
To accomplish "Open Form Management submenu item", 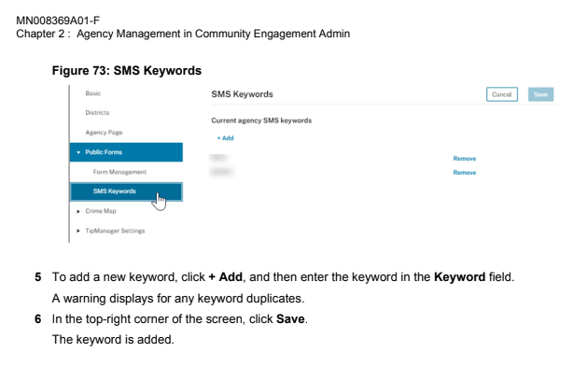I will pyautogui.click(x=119, y=172).
